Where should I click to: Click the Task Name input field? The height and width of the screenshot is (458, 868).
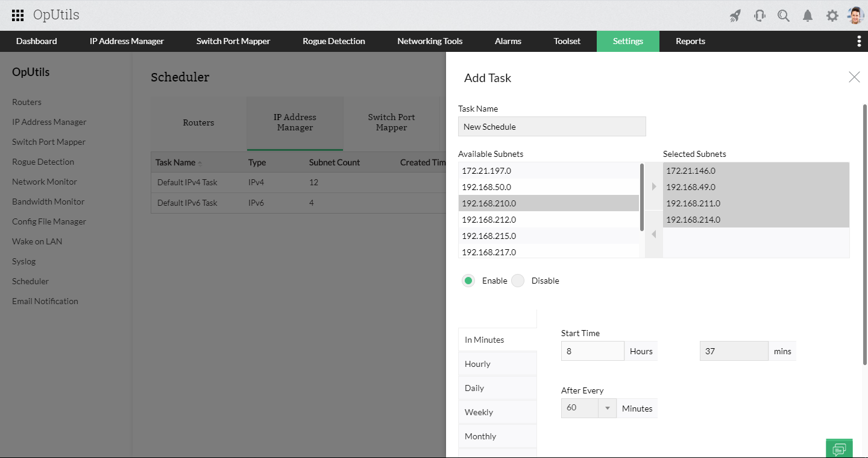(x=552, y=127)
